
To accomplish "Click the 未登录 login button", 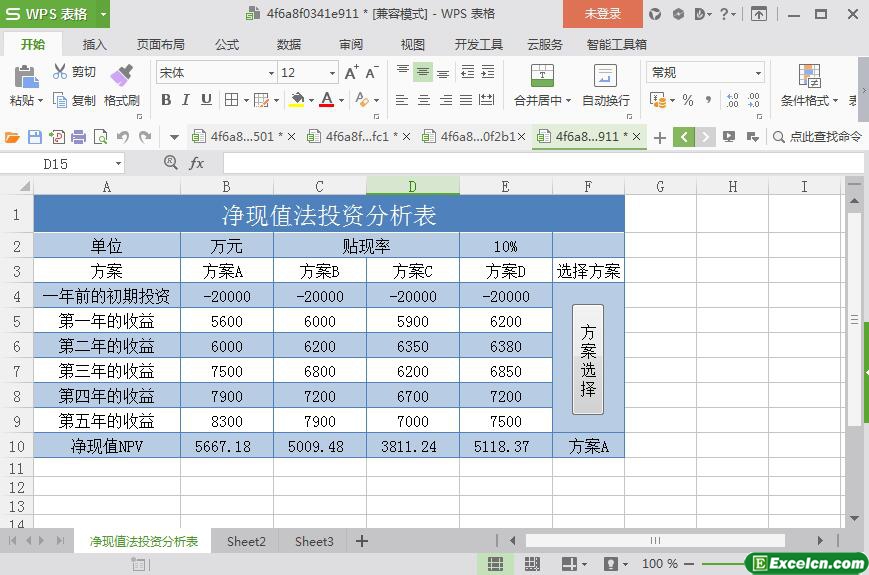I will [602, 14].
